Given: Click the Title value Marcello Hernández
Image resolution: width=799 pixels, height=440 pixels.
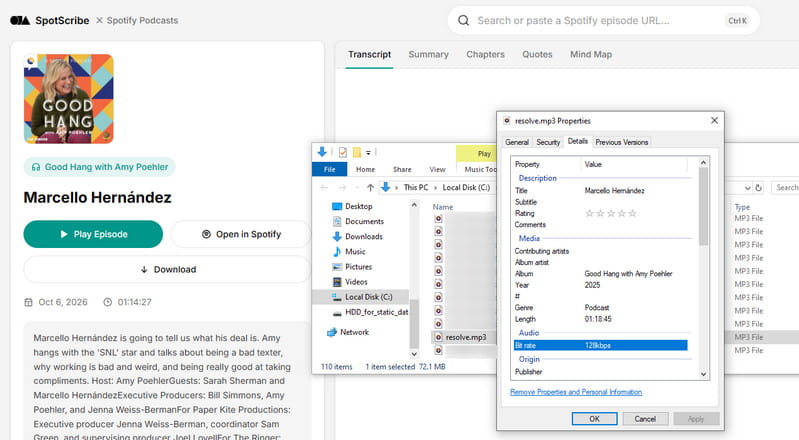Looking at the screenshot, I should pos(614,191).
